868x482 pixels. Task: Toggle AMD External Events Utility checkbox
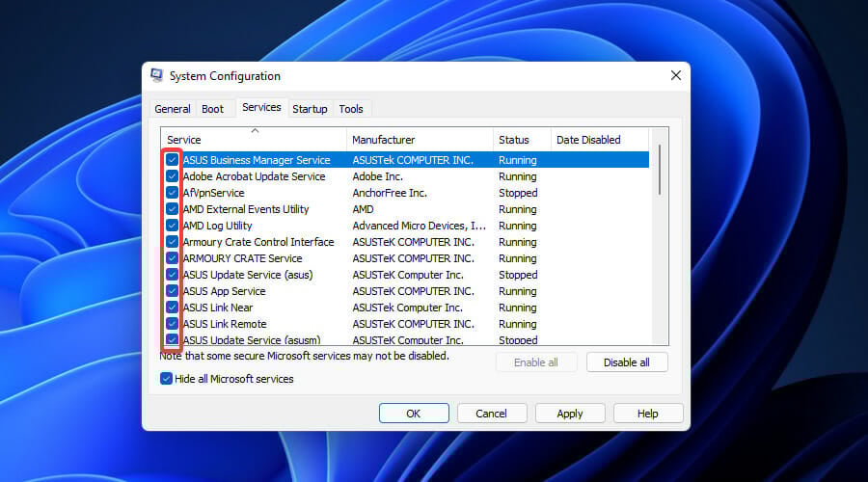(172, 209)
